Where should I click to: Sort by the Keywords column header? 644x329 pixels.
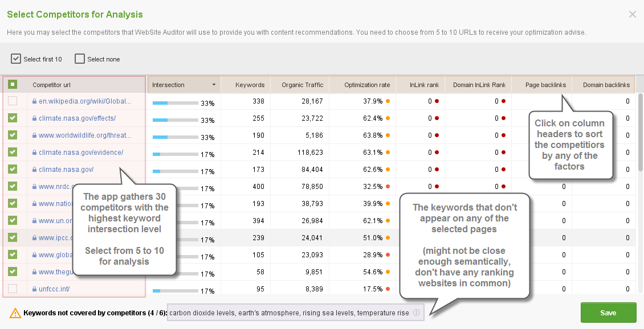coord(250,85)
